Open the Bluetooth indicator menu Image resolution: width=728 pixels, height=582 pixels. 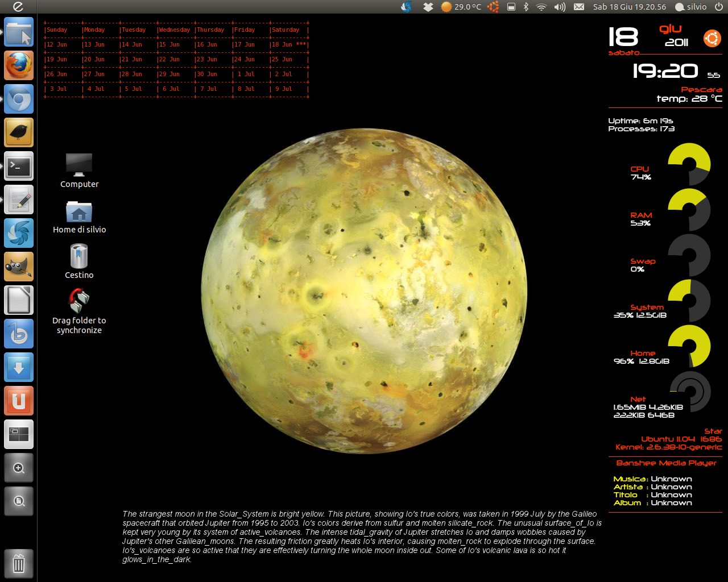point(526,7)
